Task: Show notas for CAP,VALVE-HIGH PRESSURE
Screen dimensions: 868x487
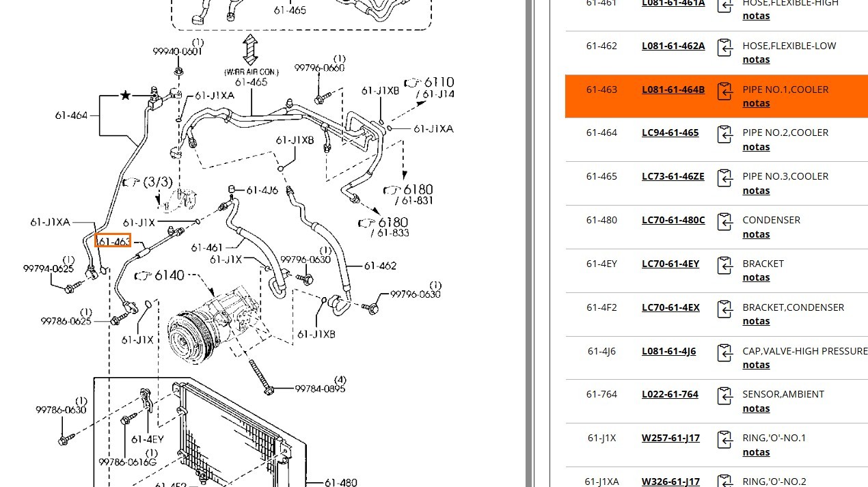Action: [x=756, y=365]
